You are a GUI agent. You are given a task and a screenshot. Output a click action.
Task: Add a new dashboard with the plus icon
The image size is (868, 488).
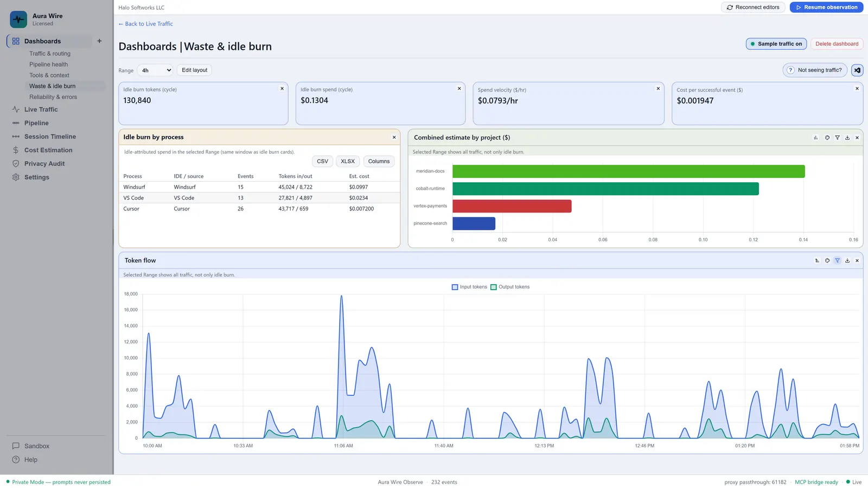pyautogui.click(x=99, y=41)
